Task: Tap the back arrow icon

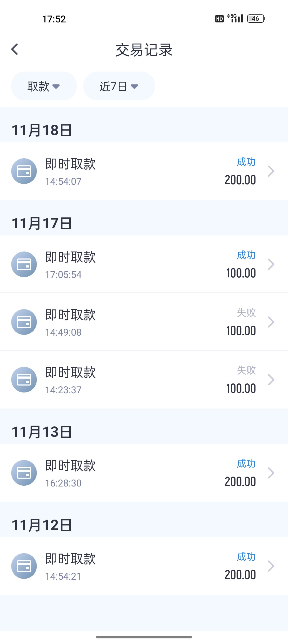Action: coord(15,49)
